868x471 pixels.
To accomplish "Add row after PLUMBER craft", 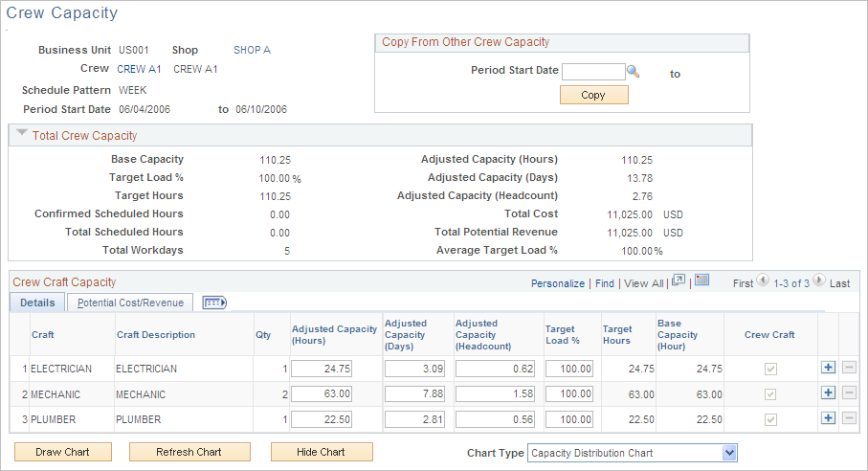I will pyautogui.click(x=828, y=417).
